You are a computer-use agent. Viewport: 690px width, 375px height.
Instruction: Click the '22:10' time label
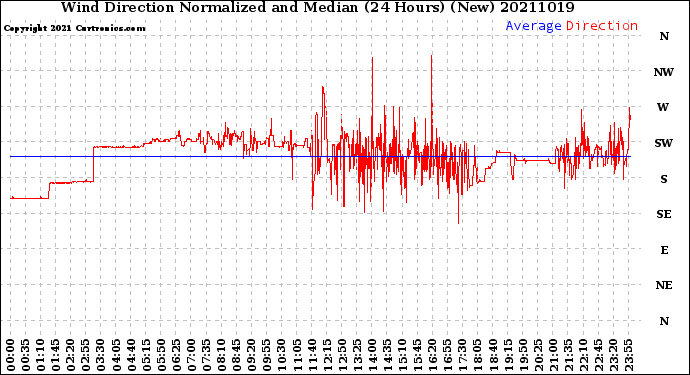click(x=583, y=355)
